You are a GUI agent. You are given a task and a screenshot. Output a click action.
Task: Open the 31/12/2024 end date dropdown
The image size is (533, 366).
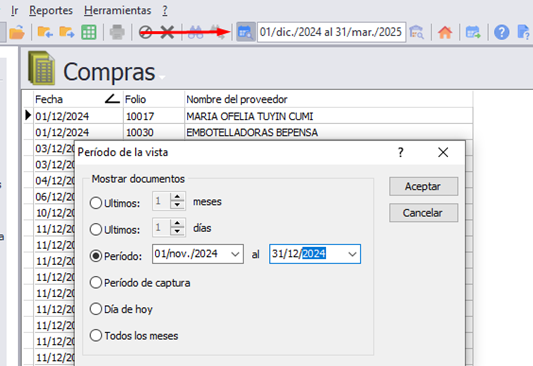click(x=352, y=254)
